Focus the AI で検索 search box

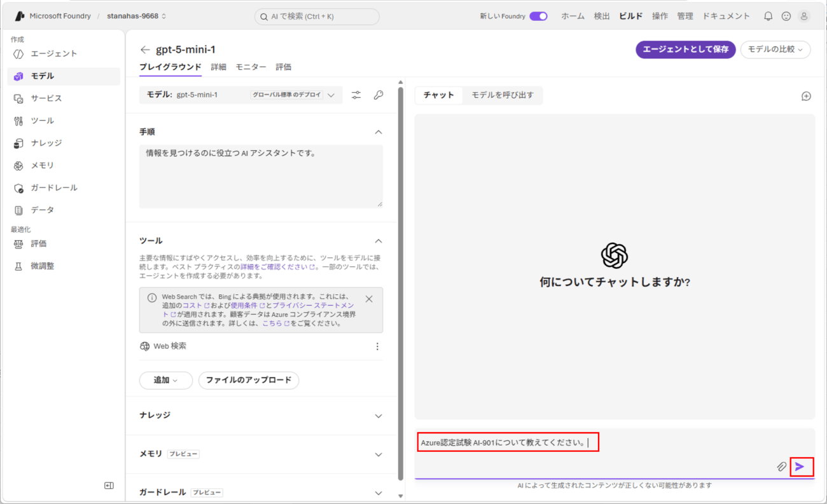tap(317, 17)
